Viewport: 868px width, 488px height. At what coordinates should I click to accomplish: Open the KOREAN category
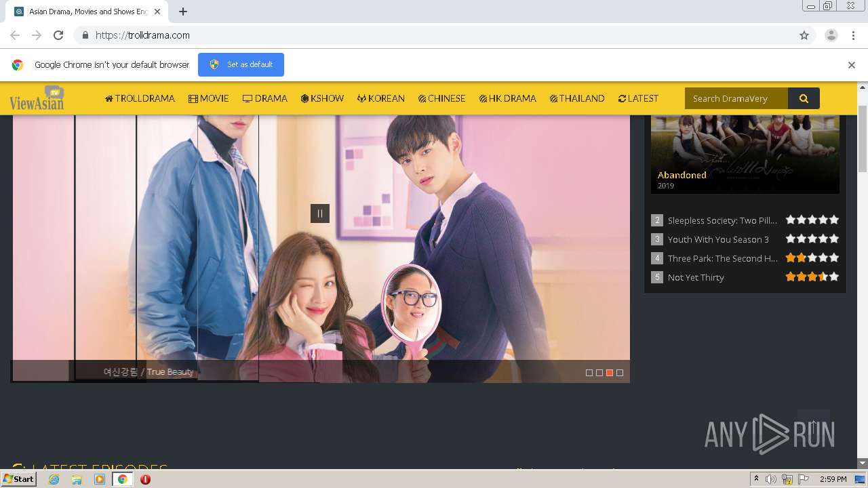pyautogui.click(x=381, y=98)
